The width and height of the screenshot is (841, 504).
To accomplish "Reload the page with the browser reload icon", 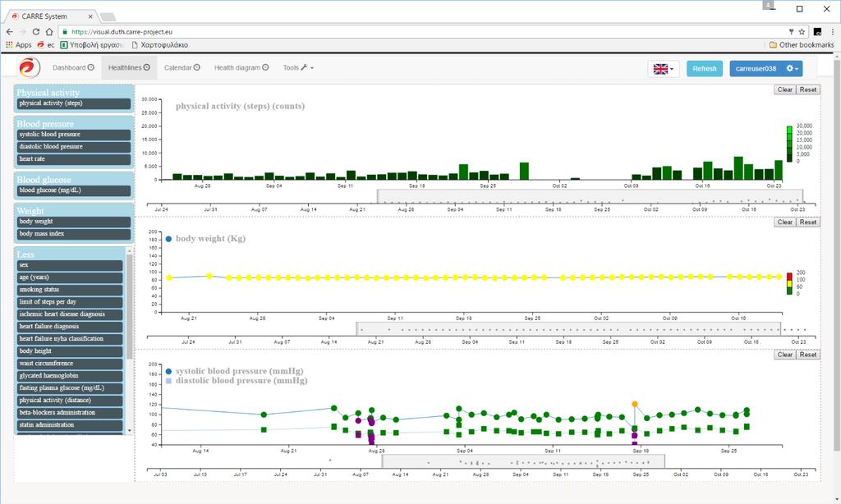I will pos(36,32).
